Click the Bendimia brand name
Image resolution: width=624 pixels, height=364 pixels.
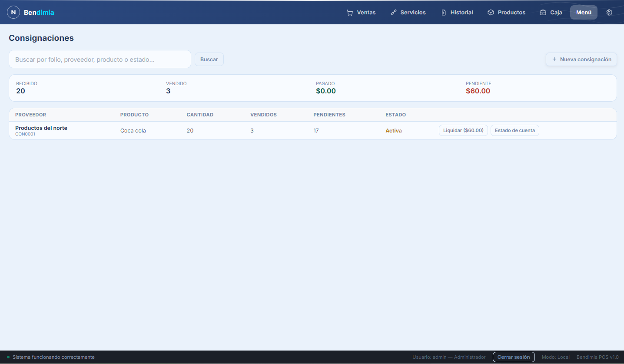(39, 13)
